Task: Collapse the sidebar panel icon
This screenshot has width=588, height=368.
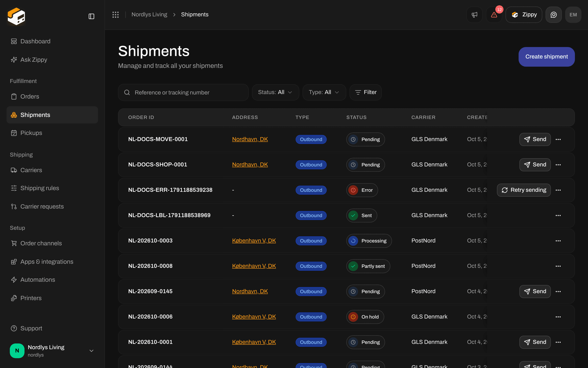Action: (91, 16)
